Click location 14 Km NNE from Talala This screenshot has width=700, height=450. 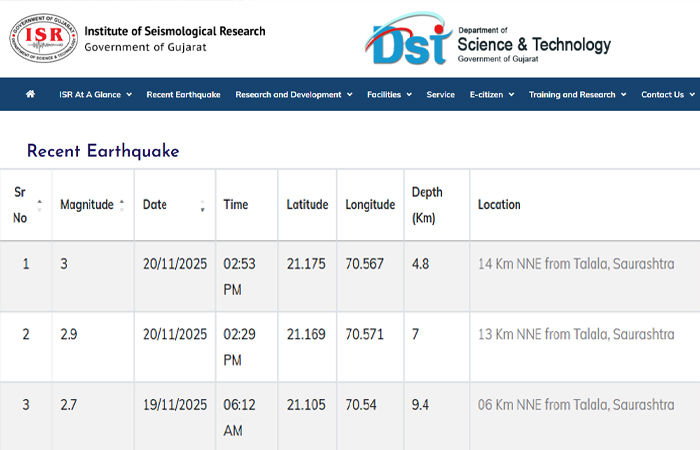[575, 264]
